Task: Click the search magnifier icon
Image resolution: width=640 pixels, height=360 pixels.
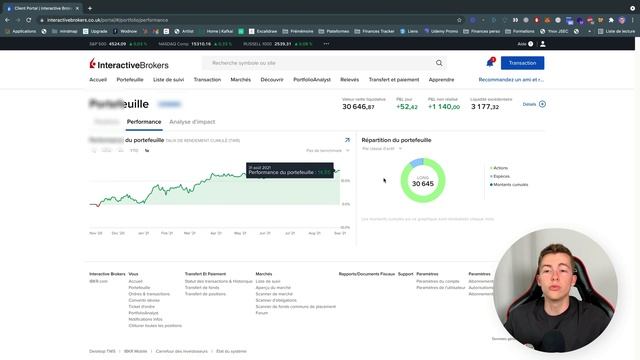Action: tap(439, 63)
